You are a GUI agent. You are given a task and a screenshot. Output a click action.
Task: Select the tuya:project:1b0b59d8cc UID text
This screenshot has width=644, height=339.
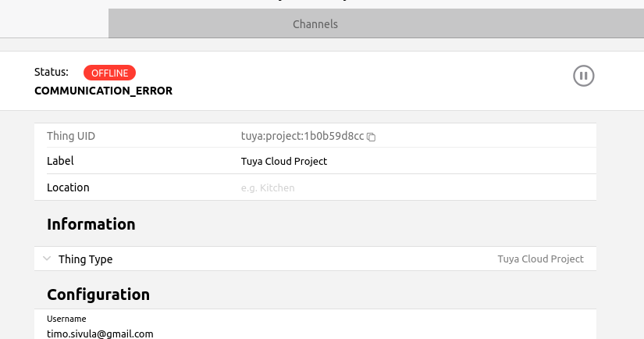[x=302, y=136]
